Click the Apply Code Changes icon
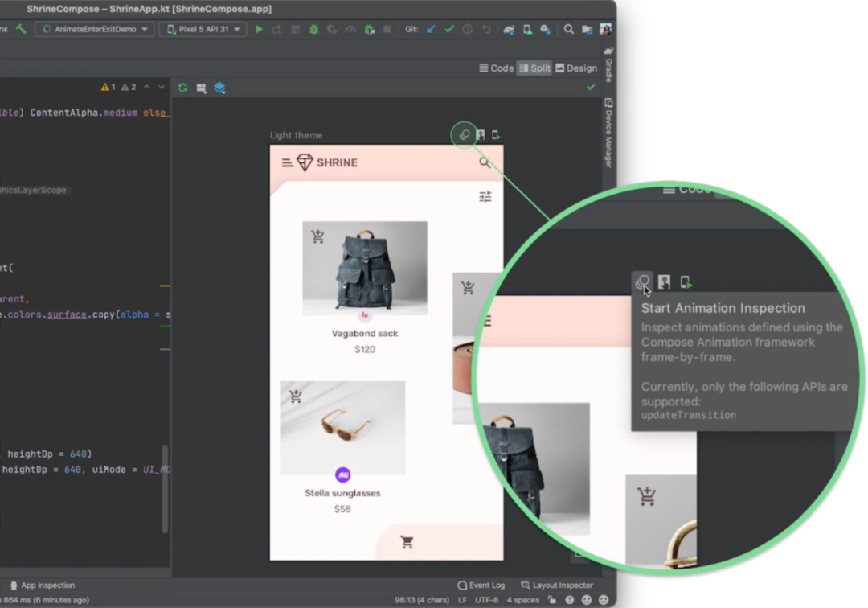This screenshot has width=868, height=608. pos(296,29)
